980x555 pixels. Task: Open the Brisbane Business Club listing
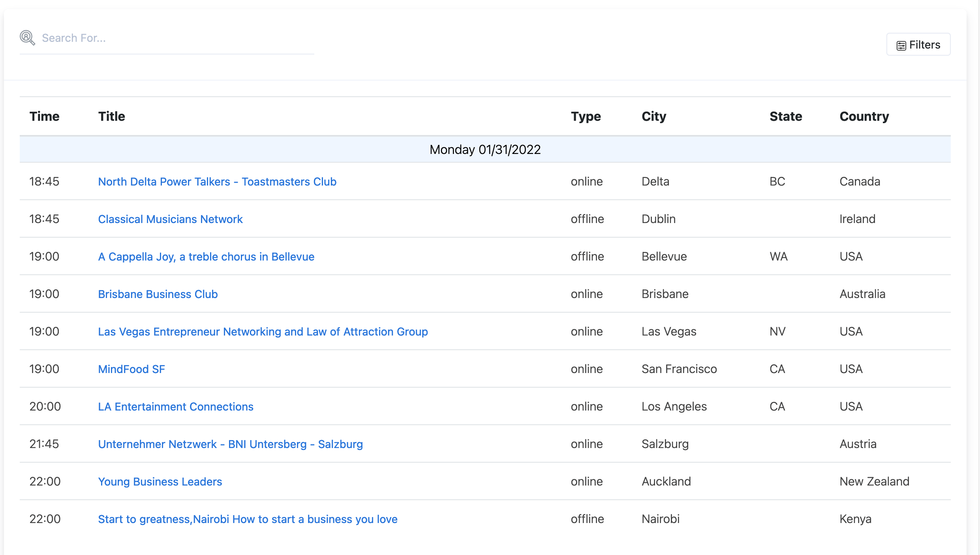(x=158, y=294)
